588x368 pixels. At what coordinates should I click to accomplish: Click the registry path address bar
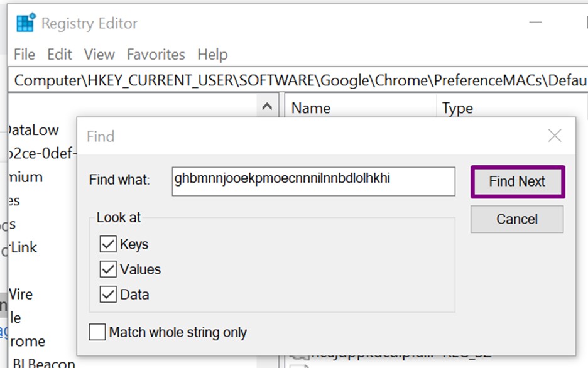(x=295, y=80)
